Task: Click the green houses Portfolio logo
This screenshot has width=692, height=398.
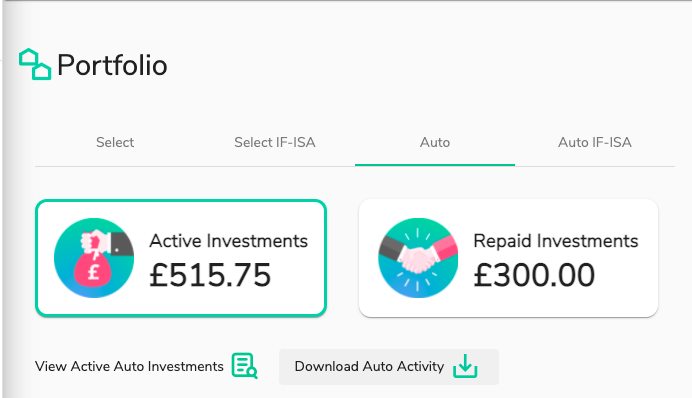Action: click(35, 64)
